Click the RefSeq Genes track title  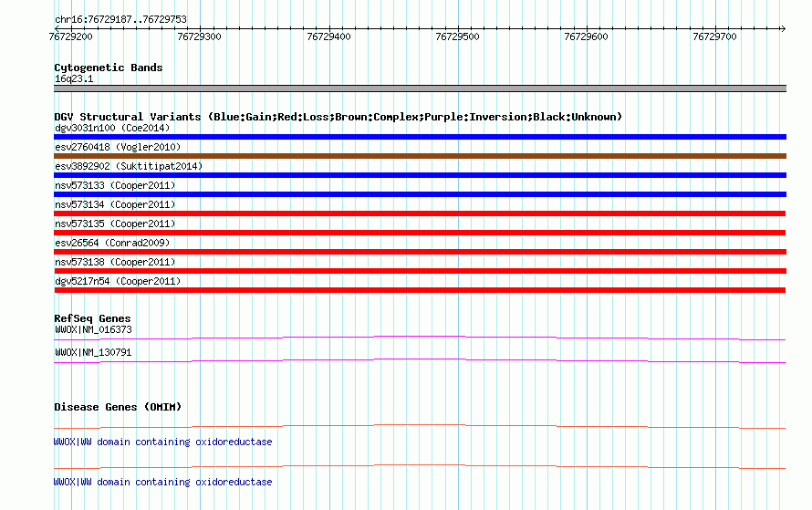[x=92, y=318]
